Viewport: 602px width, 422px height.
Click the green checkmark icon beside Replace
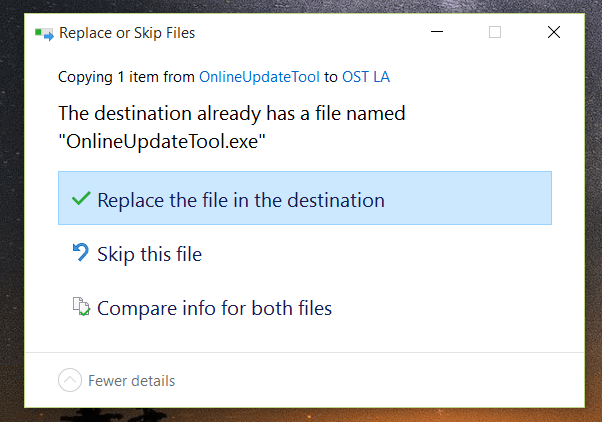point(81,199)
